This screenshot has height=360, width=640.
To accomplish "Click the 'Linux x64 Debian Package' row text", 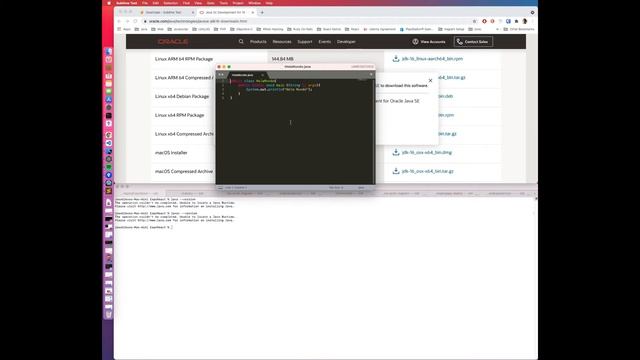I will [x=182, y=96].
